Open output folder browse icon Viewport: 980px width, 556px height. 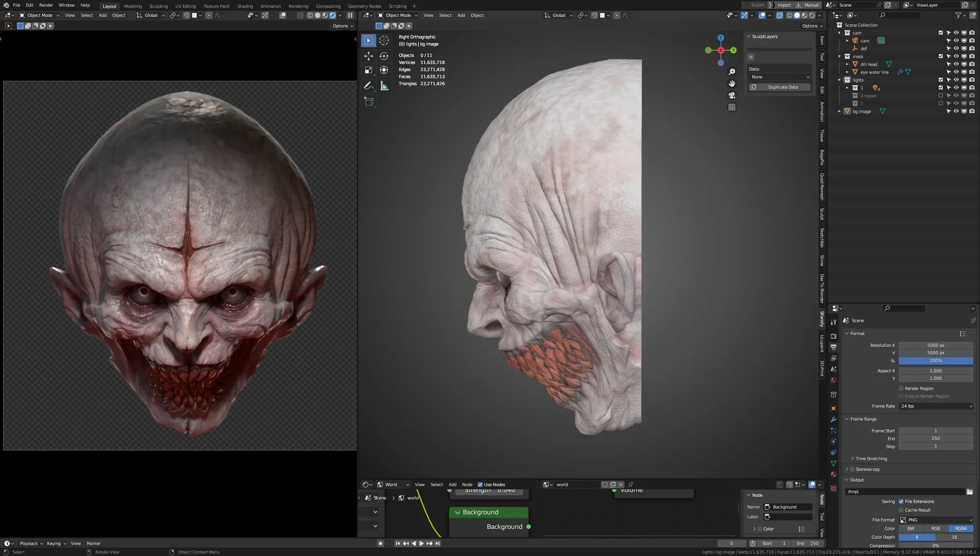(x=969, y=492)
